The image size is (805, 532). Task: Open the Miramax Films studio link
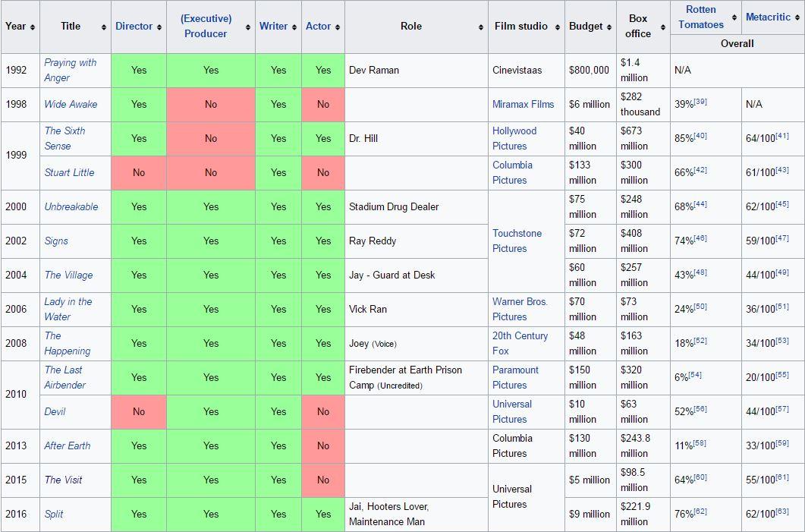(x=524, y=104)
